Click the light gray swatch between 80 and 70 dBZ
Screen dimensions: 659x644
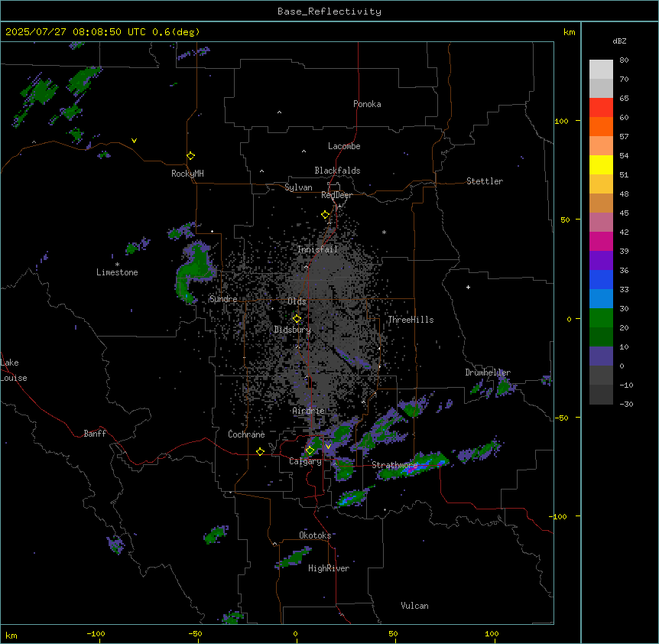pos(601,70)
